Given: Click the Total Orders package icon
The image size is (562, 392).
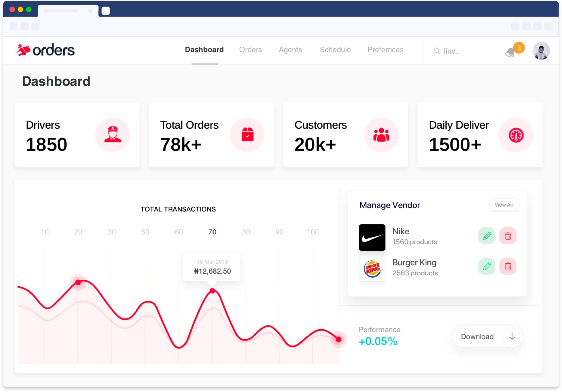Looking at the screenshot, I should pos(247,135).
